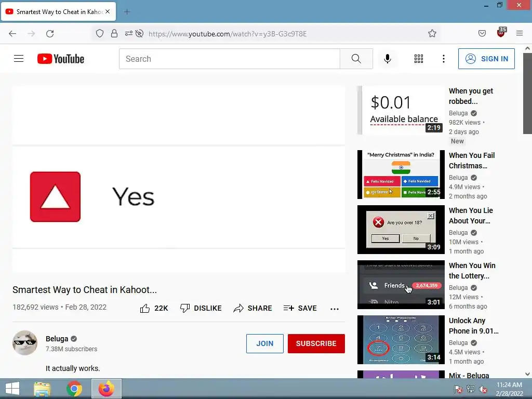
Task: Open a new browser tab
Action: [127, 12]
